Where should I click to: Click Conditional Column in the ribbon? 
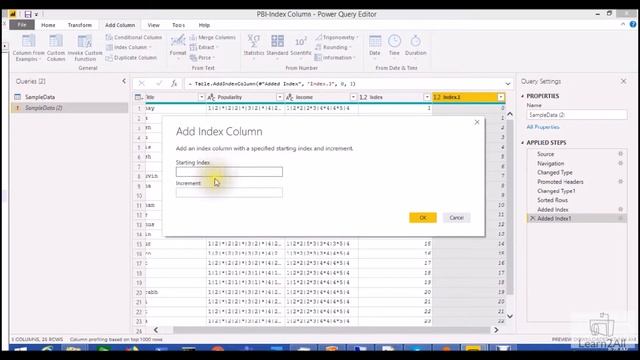pyautogui.click(x=134, y=37)
